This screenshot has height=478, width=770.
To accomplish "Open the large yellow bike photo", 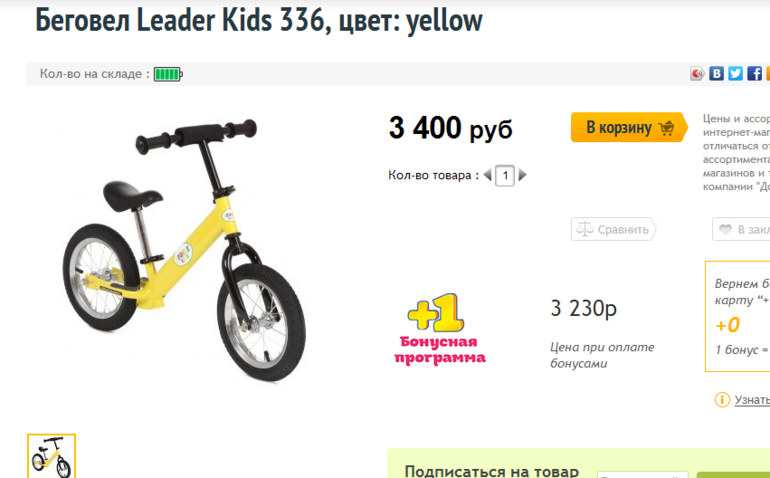I will tap(184, 250).
